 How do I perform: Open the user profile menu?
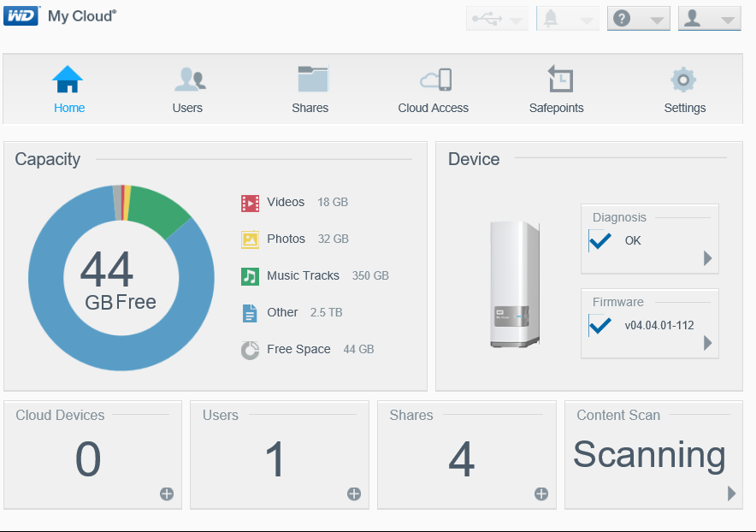tap(709, 19)
